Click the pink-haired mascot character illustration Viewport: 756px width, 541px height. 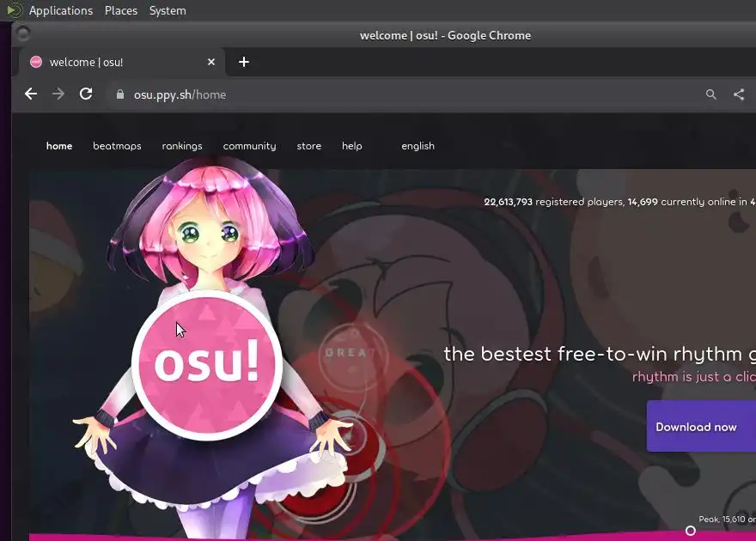[x=212, y=347]
